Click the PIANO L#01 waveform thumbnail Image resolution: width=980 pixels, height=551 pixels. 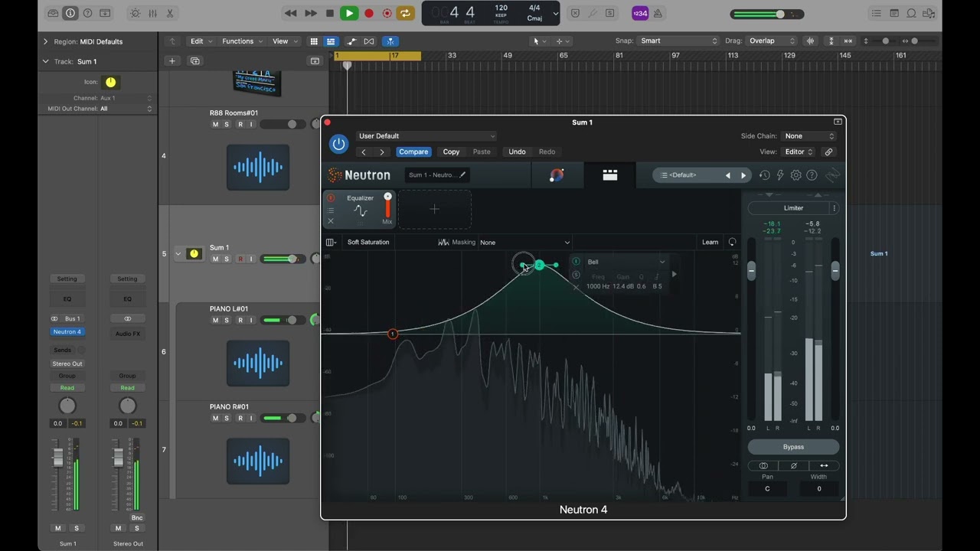[258, 363]
